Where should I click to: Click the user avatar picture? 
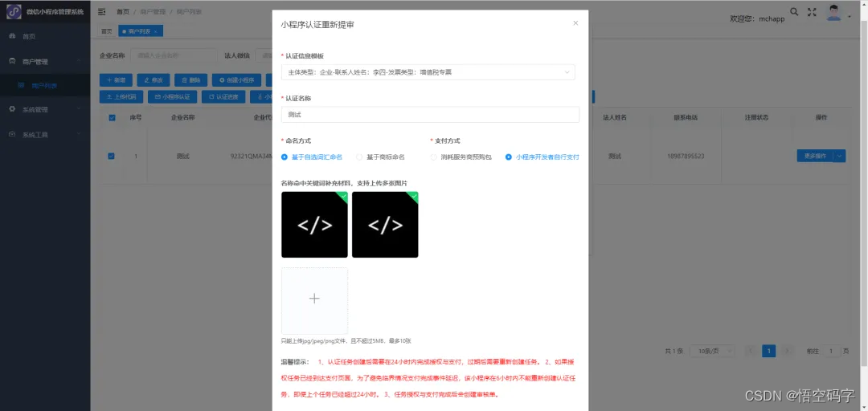pos(833,13)
